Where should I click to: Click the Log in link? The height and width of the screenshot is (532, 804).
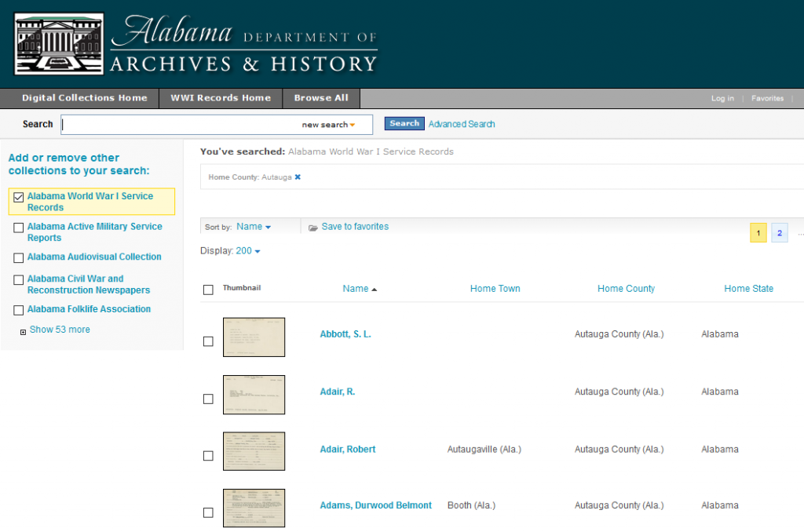click(722, 98)
